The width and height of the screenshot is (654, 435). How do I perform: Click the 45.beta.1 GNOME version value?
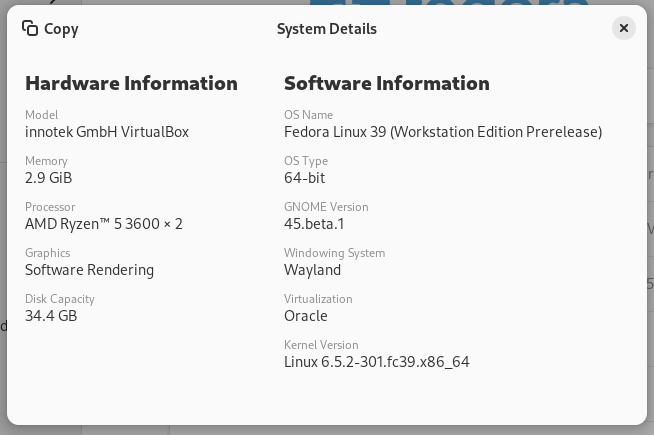click(x=314, y=224)
